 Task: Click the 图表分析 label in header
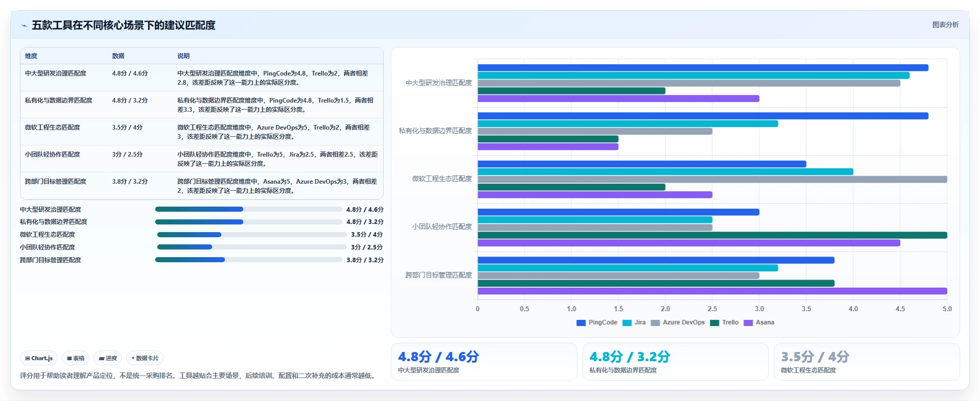(x=945, y=24)
